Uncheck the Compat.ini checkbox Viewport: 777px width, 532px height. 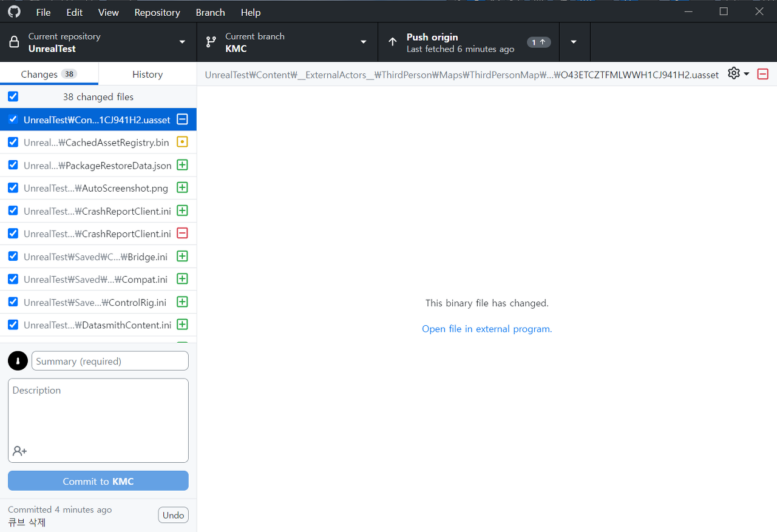click(x=13, y=278)
